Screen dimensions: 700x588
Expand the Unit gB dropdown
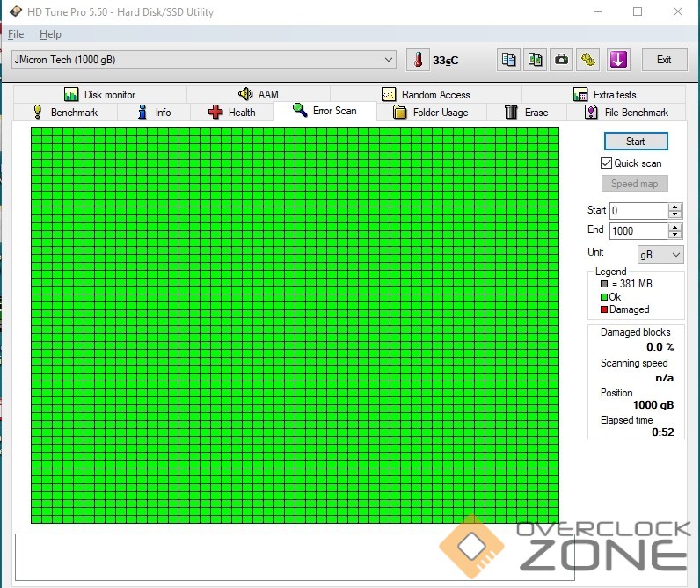(660, 255)
